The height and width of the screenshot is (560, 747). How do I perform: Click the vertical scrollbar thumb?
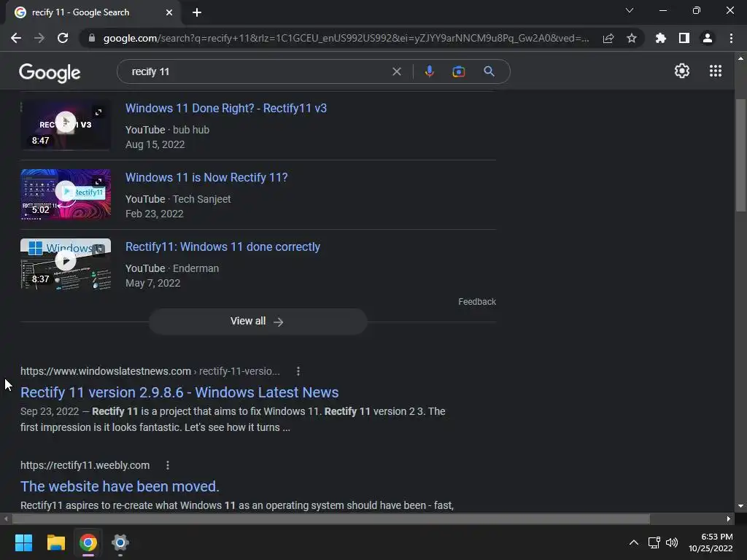click(740, 155)
